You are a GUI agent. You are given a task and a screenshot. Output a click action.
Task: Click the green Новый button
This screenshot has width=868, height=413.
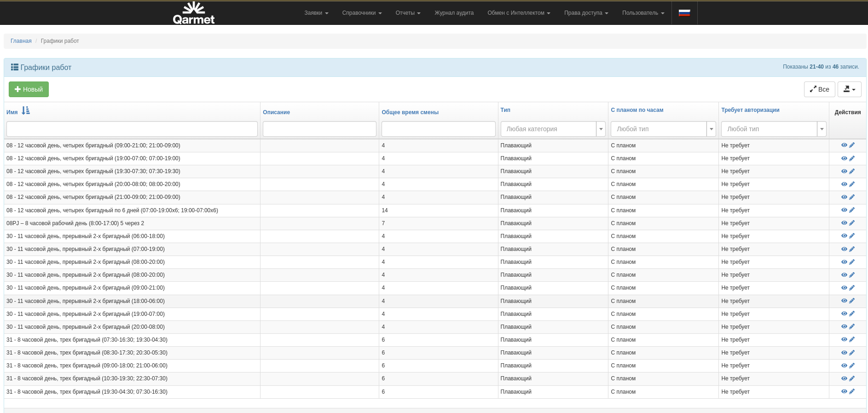(29, 89)
